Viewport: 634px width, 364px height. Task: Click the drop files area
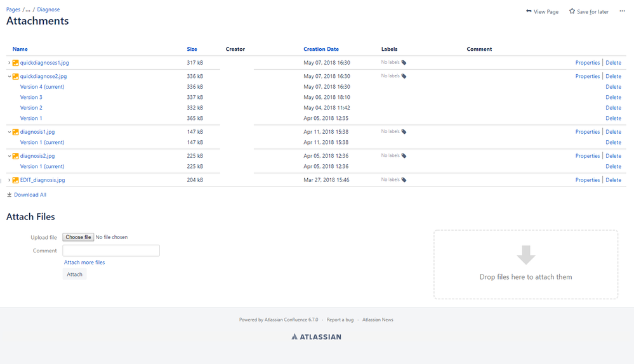(525, 264)
